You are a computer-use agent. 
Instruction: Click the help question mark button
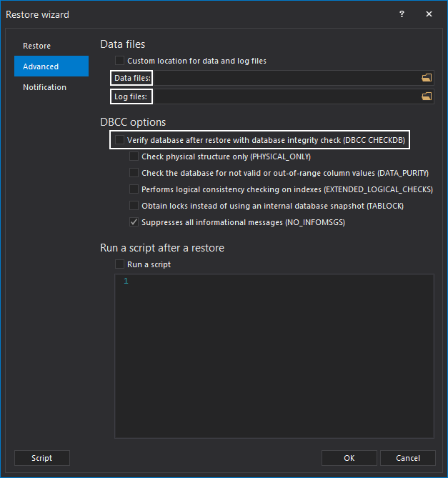click(402, 14)
